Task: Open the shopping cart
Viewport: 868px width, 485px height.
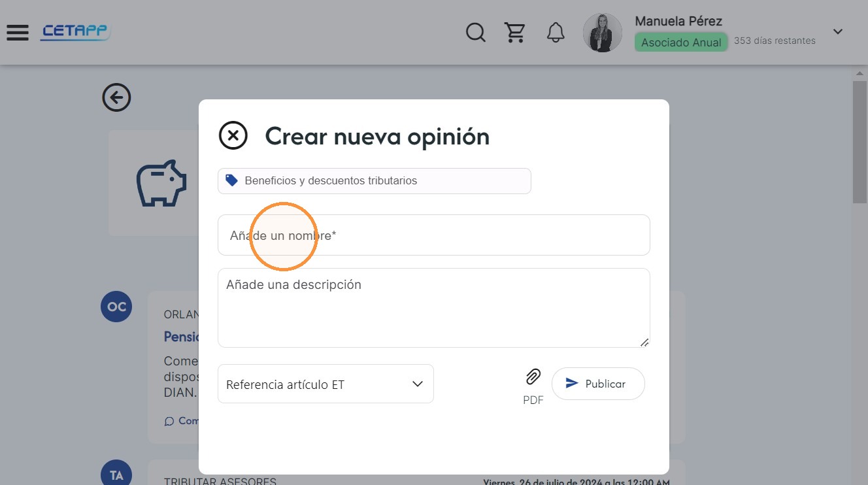Action: tap(515, 32)
